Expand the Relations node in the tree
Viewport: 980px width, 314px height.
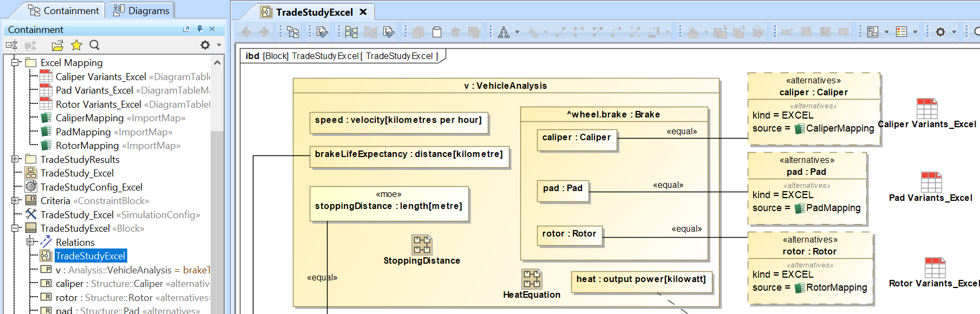pyautogui.click(x=30, y=242)
